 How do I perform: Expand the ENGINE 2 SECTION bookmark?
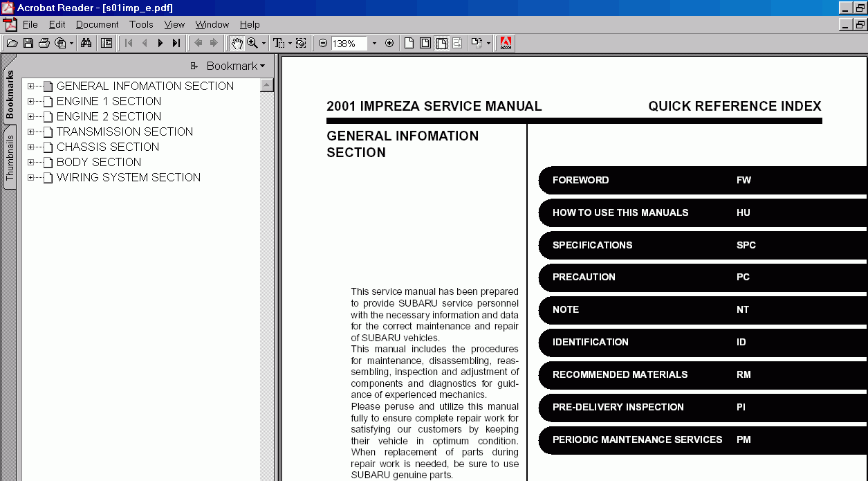(30, 117)
